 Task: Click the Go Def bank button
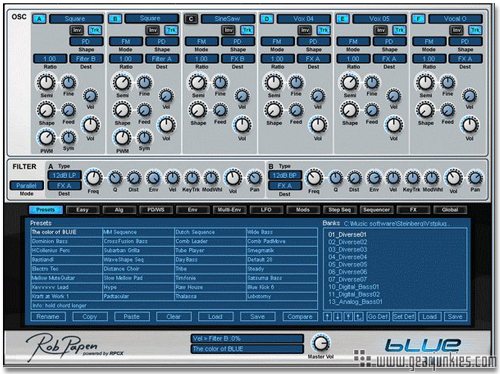click(378, 317)
